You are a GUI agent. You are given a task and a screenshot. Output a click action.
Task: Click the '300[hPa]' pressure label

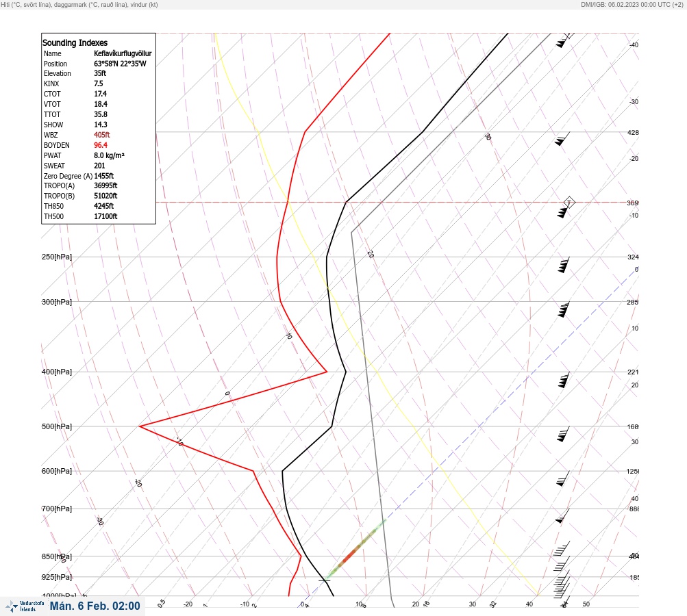(57, 302)
